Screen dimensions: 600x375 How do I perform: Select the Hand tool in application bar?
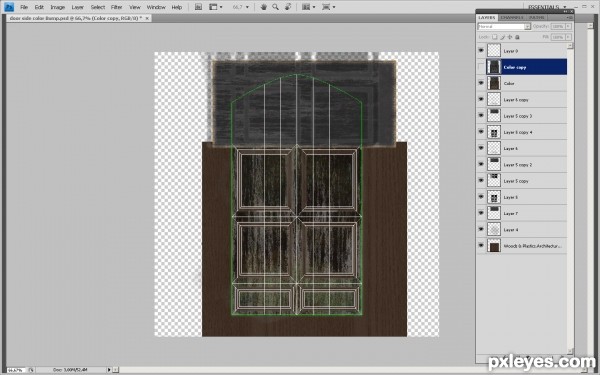263,7
